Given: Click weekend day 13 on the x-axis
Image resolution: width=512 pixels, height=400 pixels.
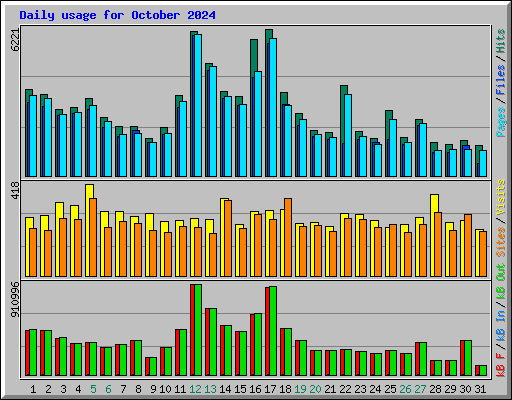Looking at the screenshot, I should (210, 389).
